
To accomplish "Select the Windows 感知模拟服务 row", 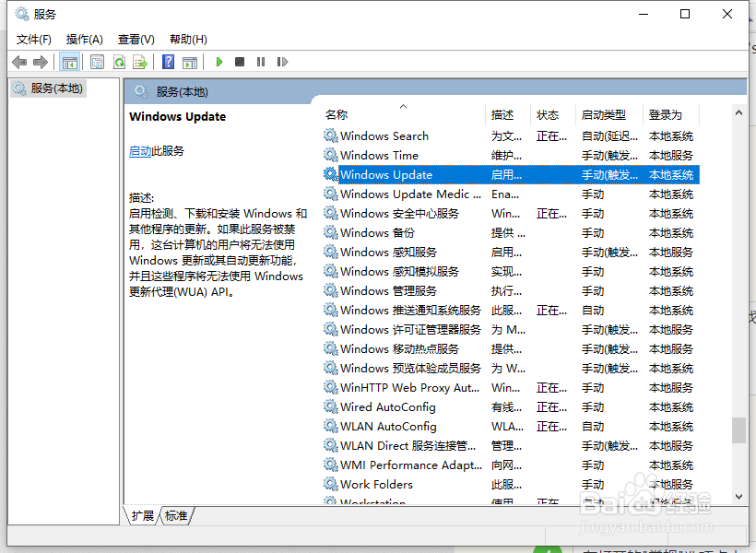I will pyautogui.click(x=511, y=272).
